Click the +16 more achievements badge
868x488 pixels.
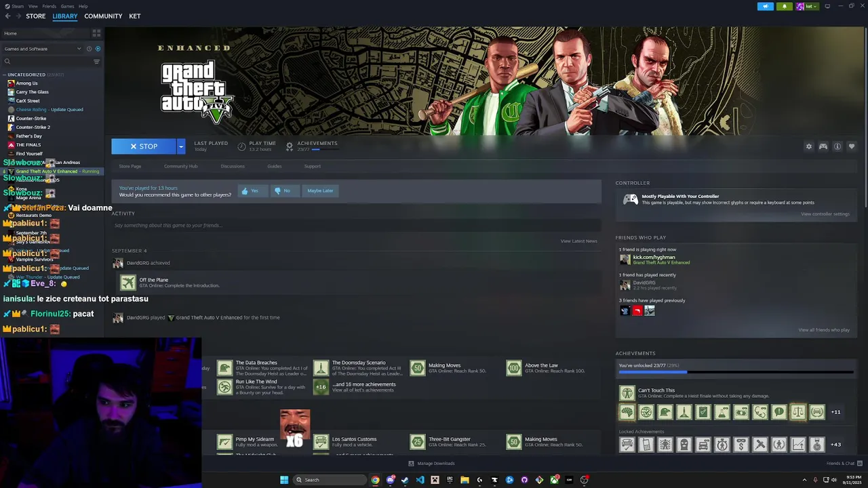tap(321, 387)
